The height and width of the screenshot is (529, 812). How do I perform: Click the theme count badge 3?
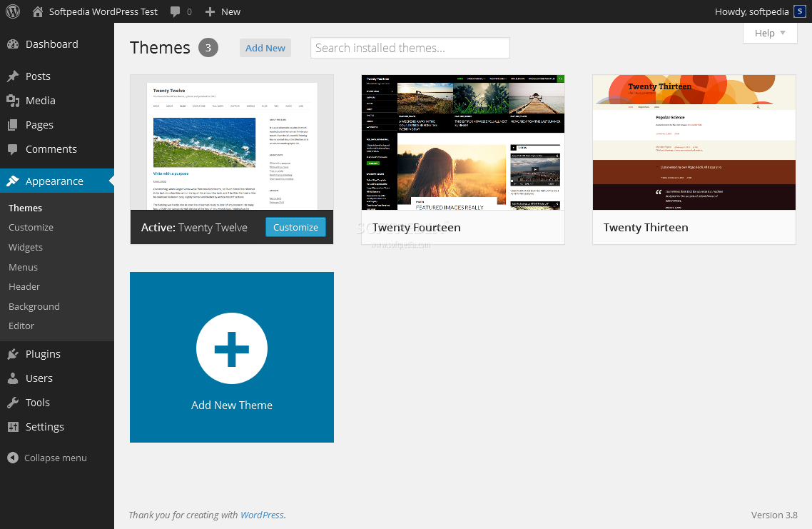click(x=208, y=48)
